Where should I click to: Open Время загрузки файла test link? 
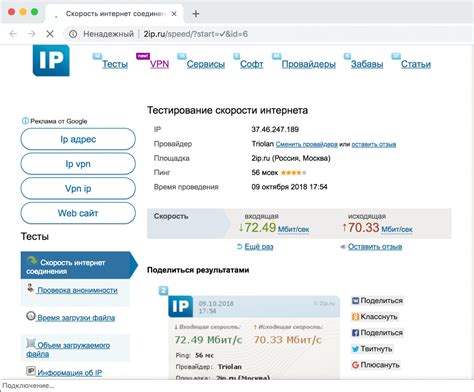tap(76, 318)
